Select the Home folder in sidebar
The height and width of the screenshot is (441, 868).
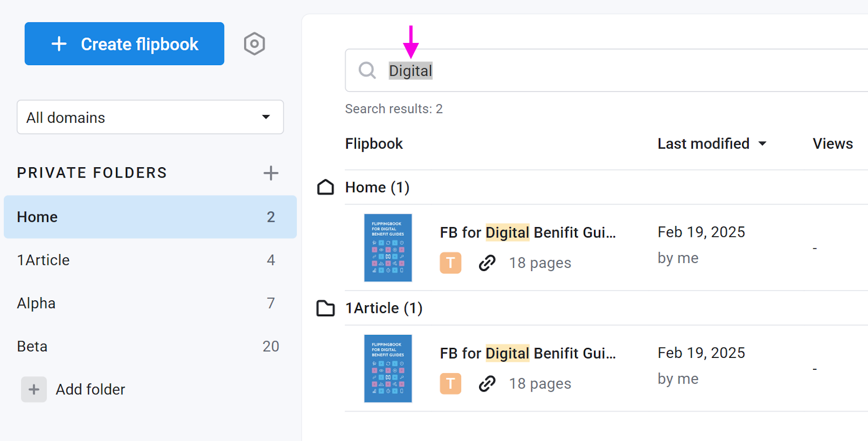click(150, 217)
